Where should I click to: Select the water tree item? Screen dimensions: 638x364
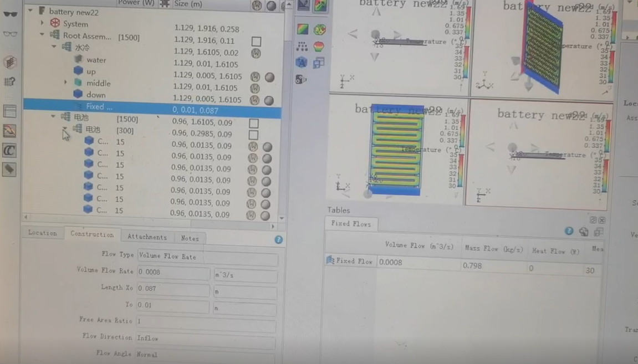(96, 60)
